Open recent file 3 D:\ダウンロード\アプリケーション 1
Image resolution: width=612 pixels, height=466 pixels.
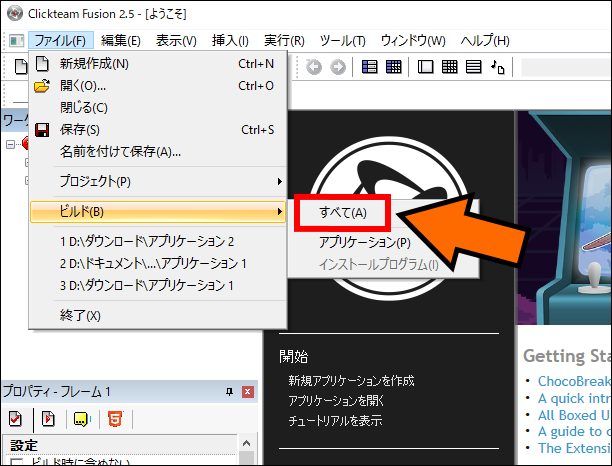[158, 286]
